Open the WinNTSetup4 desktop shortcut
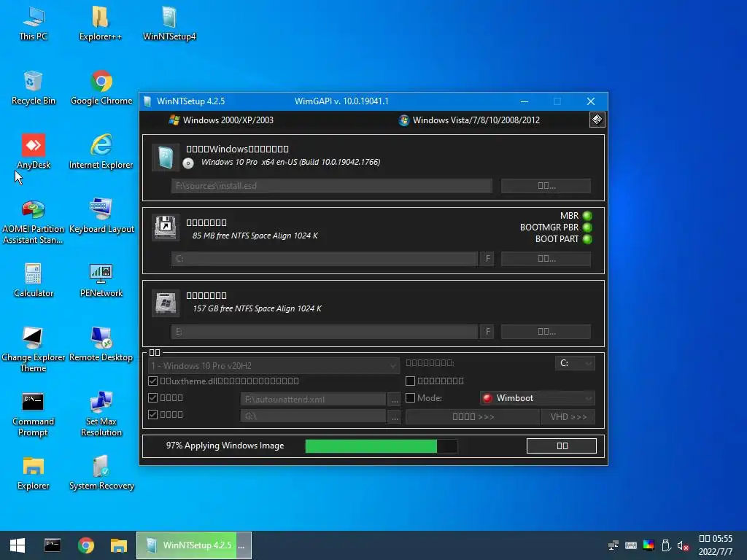Image resolution: width=747 pixels, height=560 pixels. 169,24
